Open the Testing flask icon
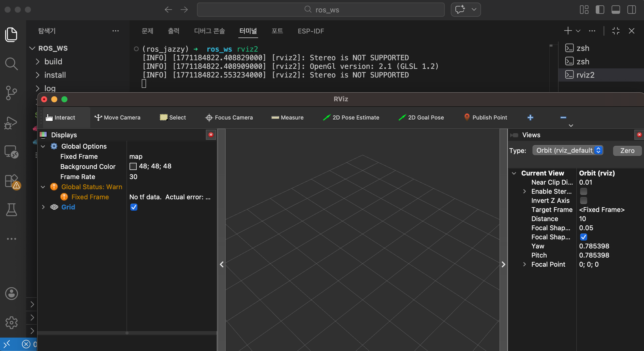The width and height of the screenshot is (644, 351). pos(11,210)
